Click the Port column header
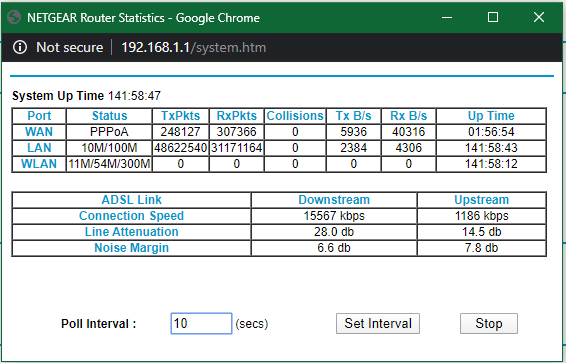566x363 pixels. 39,116
